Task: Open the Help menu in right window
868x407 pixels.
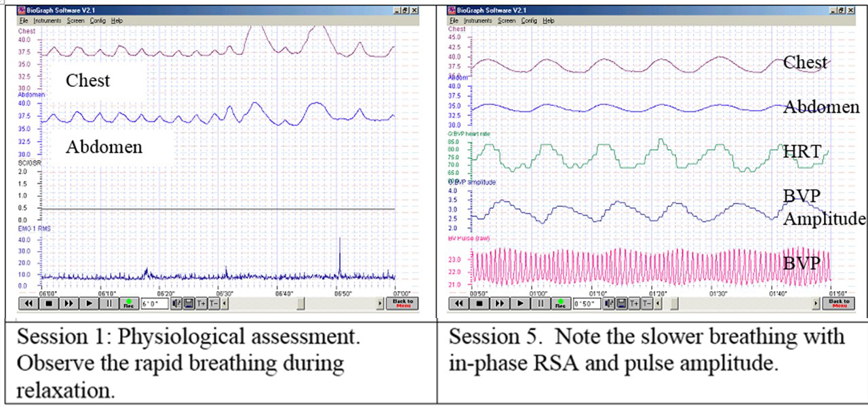Action: pos(549,21)
